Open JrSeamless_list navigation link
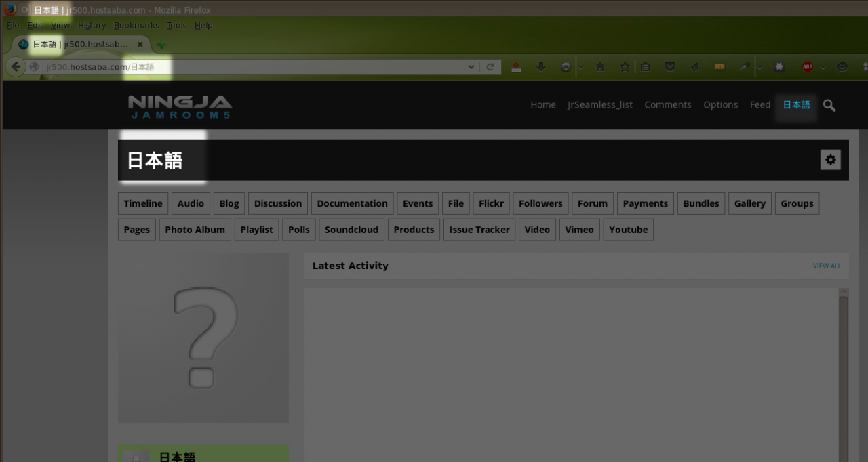This screenshot has width=868, height=462. pos(600,104)
